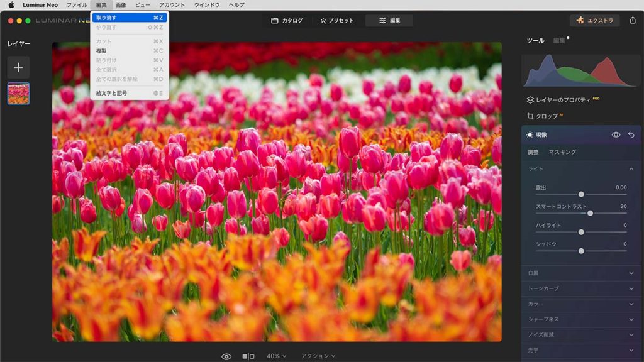
Task: Expand the ノイズ削減 section
Action: click(580, 335)
